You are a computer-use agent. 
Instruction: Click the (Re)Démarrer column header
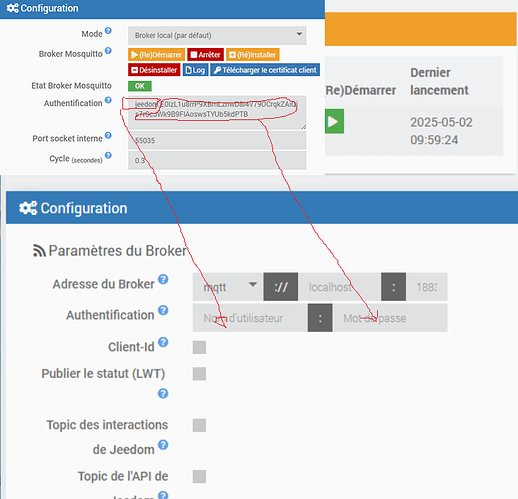coord(360,90)
